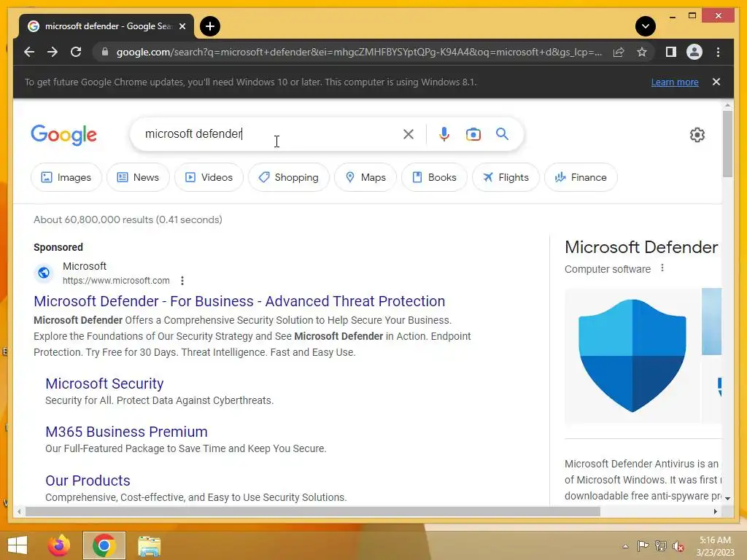Open taskbar clock 5:16 AM

pos(715,546)
